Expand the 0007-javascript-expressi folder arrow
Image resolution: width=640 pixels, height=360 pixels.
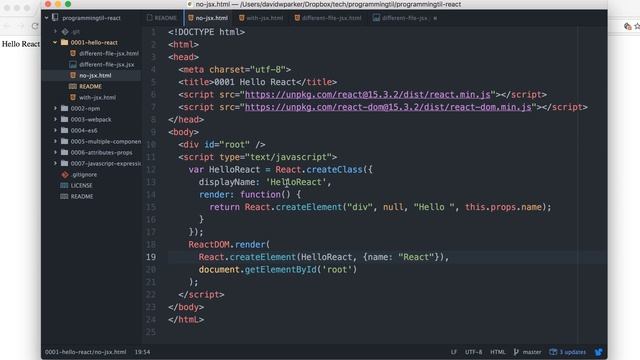click(55, 163)
